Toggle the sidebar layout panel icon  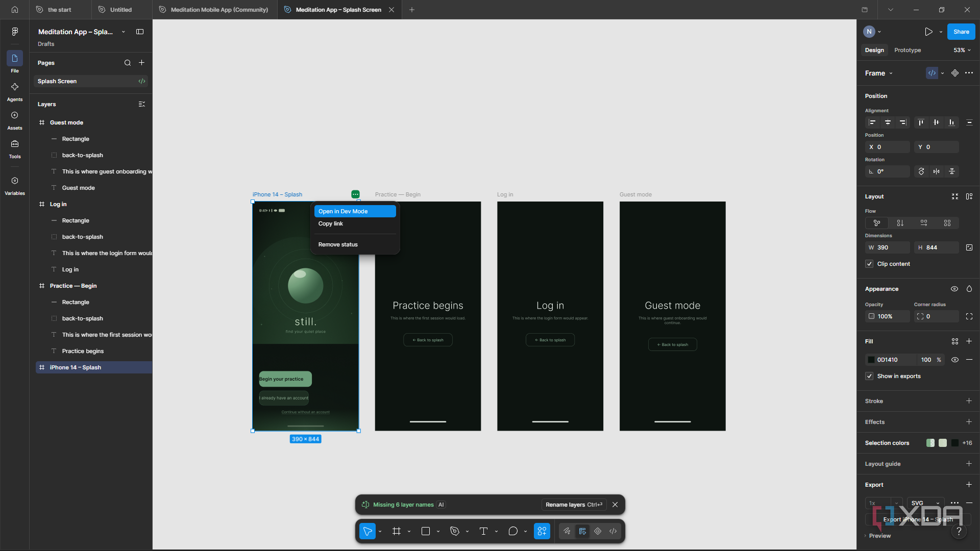coord(140,32)
